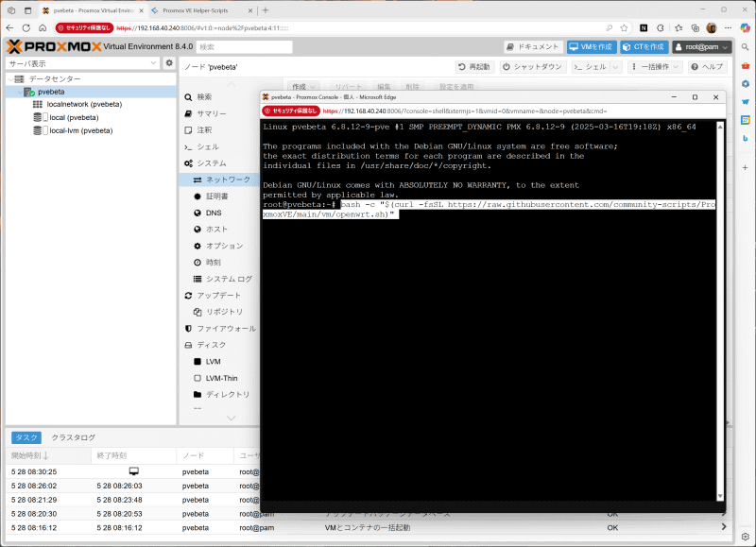Open DNS menu item

(214, 213)
